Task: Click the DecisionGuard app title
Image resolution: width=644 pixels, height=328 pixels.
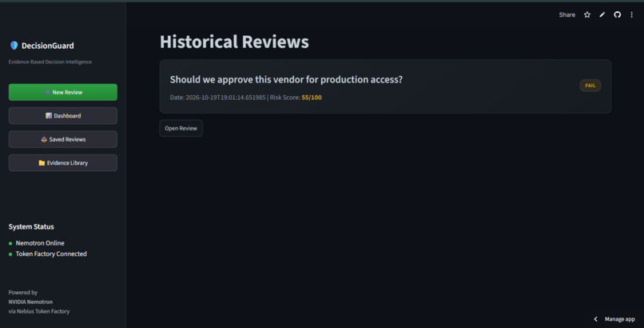Action: (x=48, y=46)
